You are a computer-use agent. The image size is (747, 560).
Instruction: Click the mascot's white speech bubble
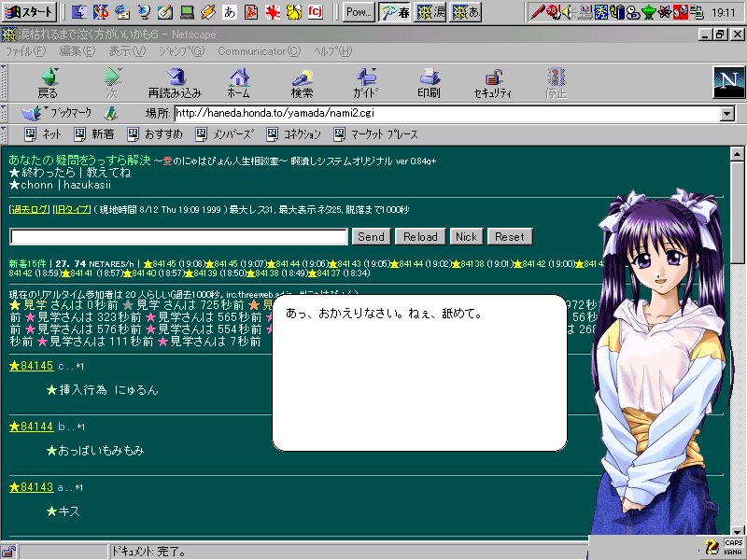[419, 372]
